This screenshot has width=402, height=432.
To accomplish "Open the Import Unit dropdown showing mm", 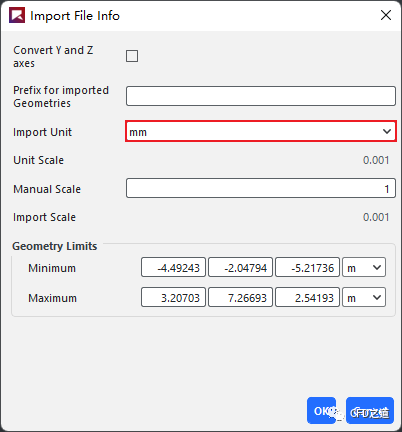I will 261,131.
